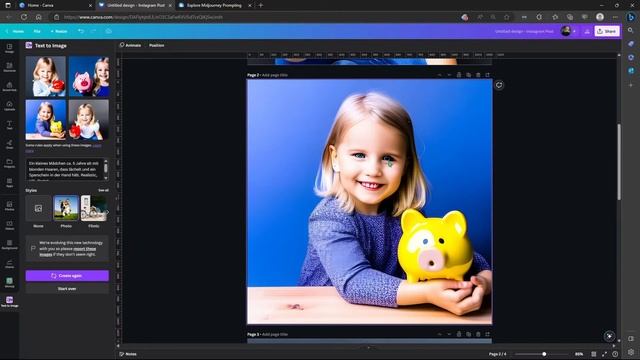
Task: Click the cloud save status icon
Action: pyautogui.click(x=108, y=31)
